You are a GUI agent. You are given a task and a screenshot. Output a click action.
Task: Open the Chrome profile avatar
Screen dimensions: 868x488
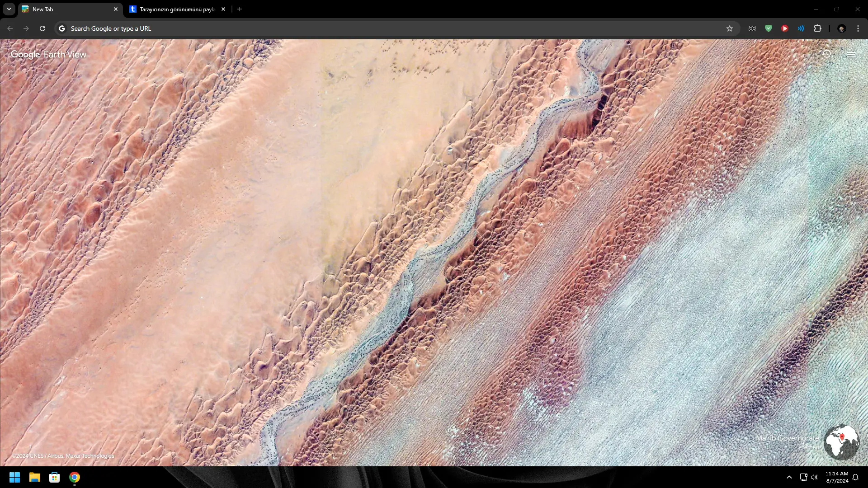point(842,28)
